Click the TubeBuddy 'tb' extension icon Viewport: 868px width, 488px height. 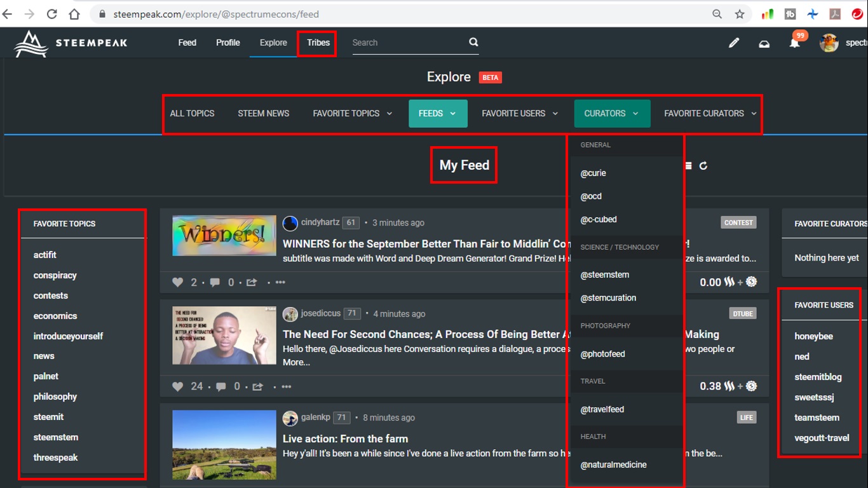click(x=790, y=14)
